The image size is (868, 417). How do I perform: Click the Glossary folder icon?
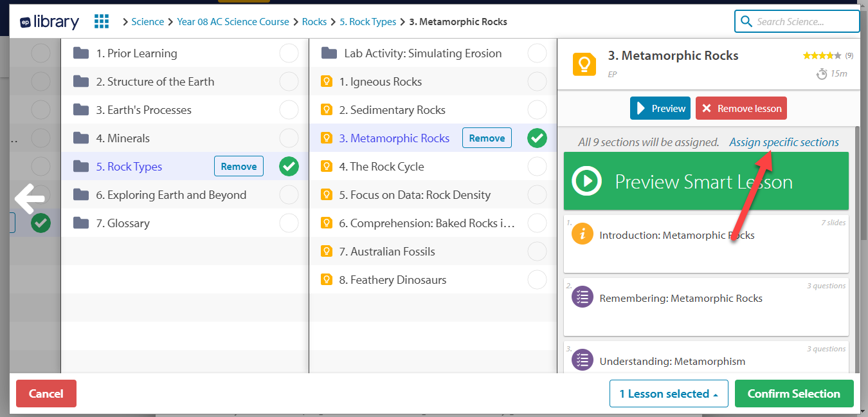click(81, 223)
